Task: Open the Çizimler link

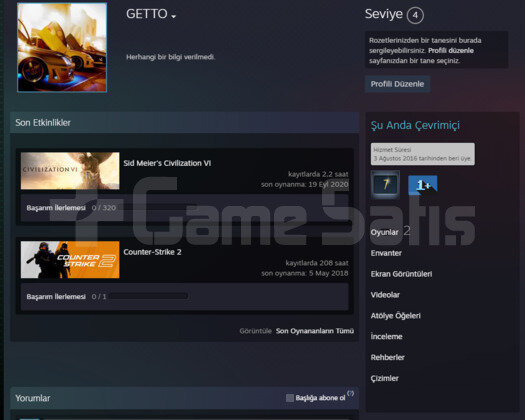Action: 384,378
